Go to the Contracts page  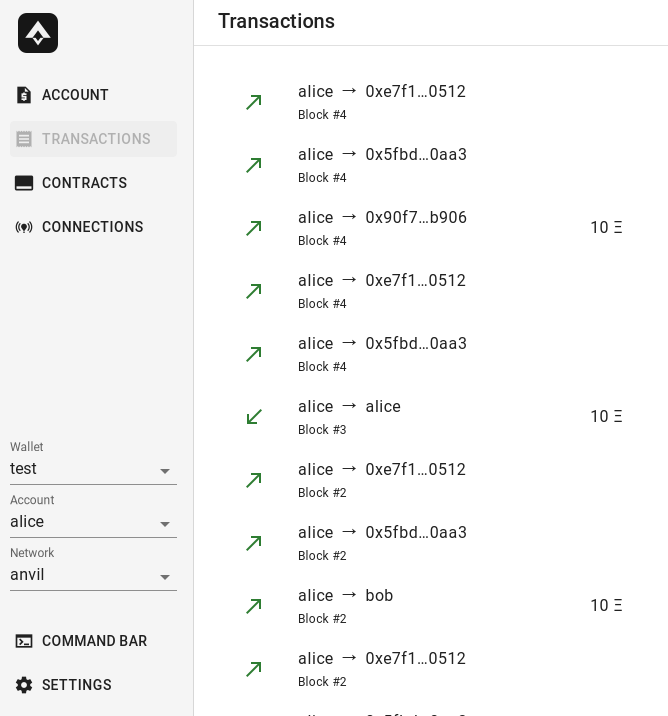coord(84,183)
